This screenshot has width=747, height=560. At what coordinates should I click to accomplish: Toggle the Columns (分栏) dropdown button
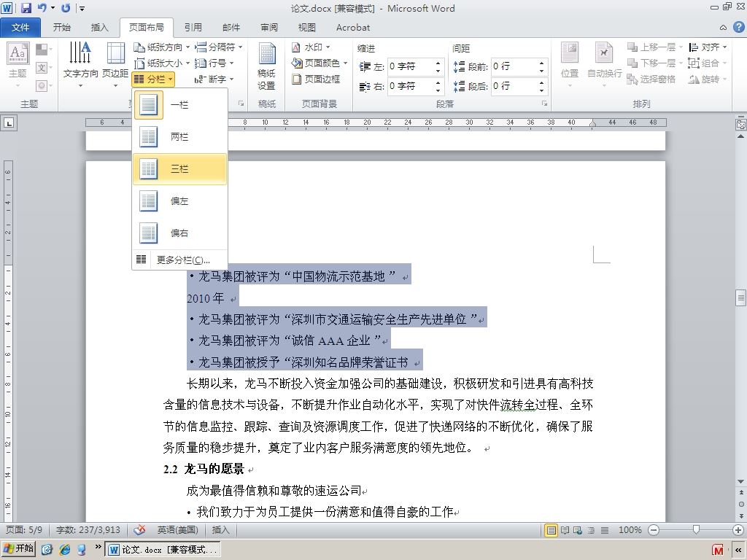153,79
